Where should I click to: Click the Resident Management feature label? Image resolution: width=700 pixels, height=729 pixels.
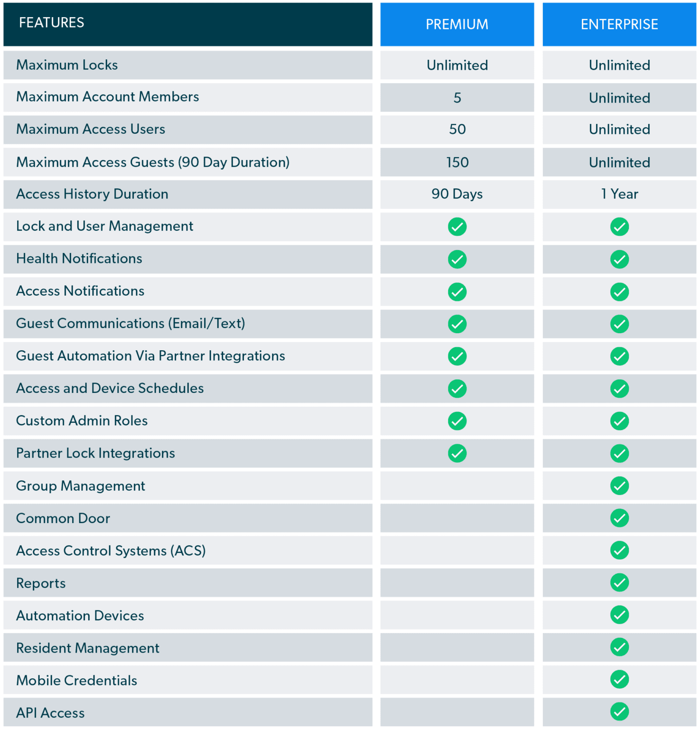pyautogui.click(x=88, y=648)
